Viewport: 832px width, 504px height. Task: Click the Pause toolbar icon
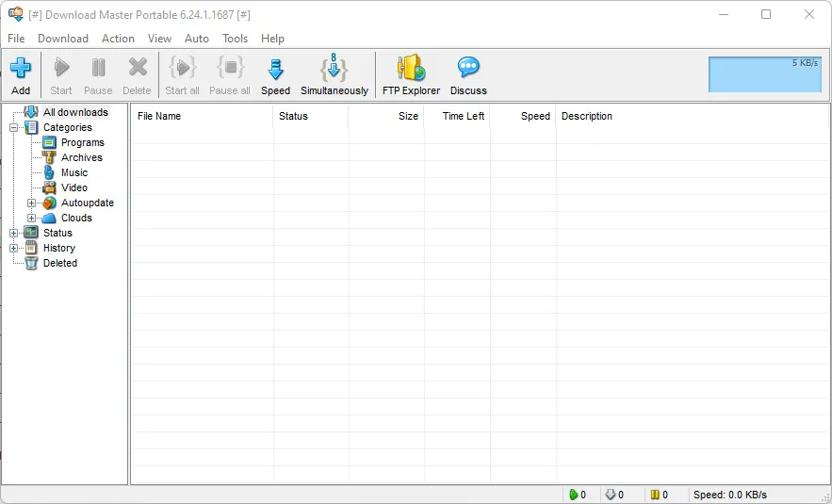tap(98, 68)
